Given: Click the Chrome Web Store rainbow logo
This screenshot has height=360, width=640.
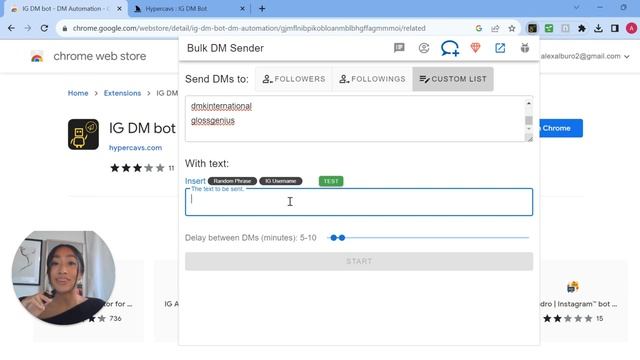Looking at the screenshot, I should pos(37,57).
